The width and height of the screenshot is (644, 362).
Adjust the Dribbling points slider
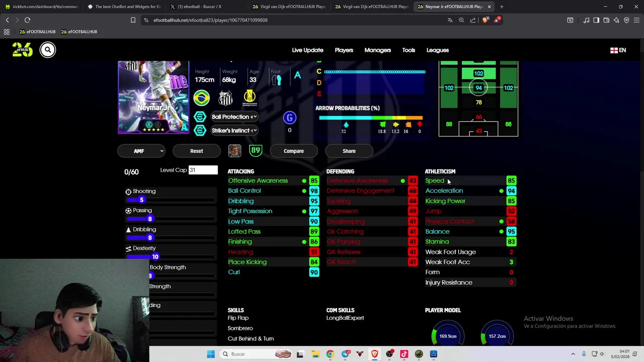tap(170, 238)
